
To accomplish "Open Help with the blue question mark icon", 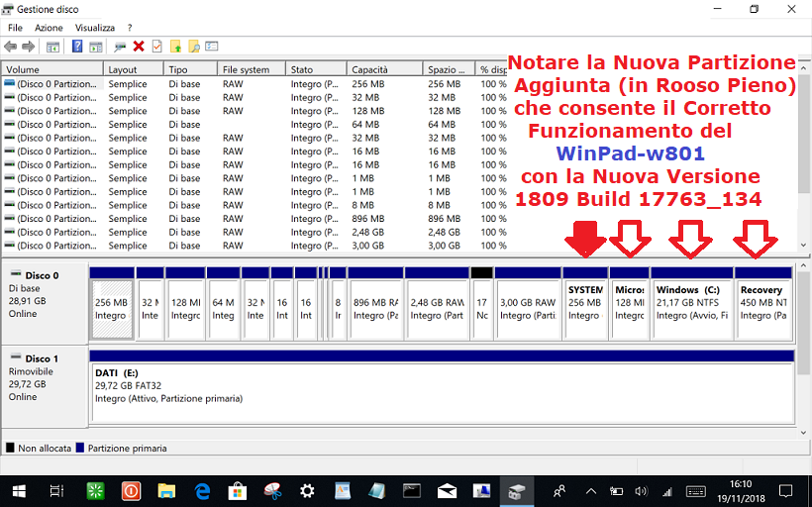I will [77, 47].
